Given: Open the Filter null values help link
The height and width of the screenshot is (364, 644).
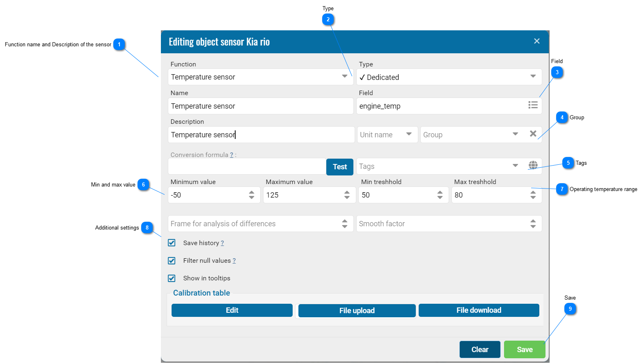Looking at the screenshot, I should pos(234,261).
